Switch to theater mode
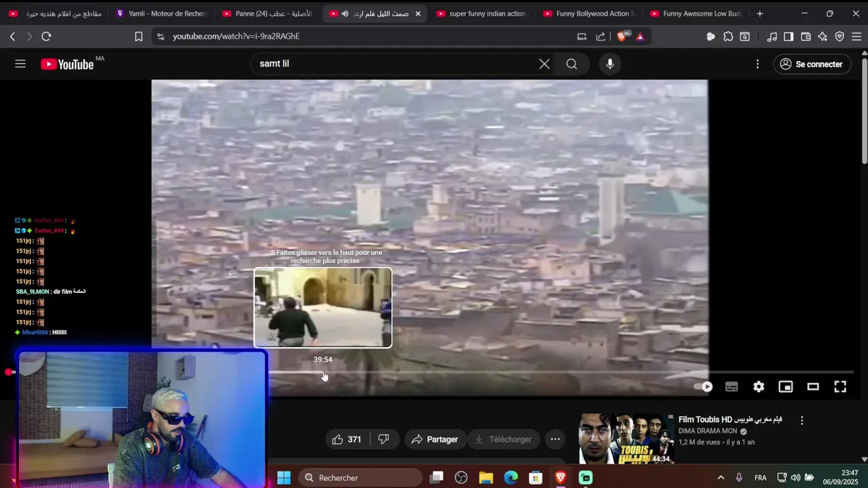This screenshot has height=488, width=868. pyautogui.click(x=813, y=386)
